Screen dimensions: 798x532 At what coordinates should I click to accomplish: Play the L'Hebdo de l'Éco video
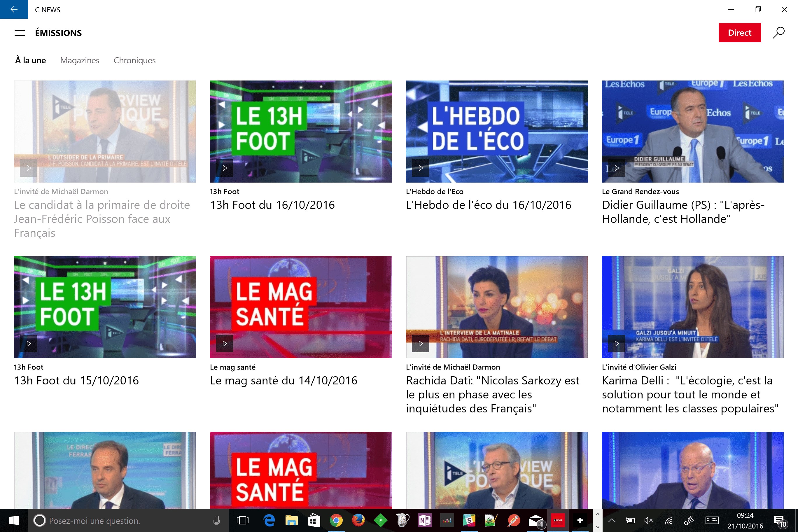(420, 168)
